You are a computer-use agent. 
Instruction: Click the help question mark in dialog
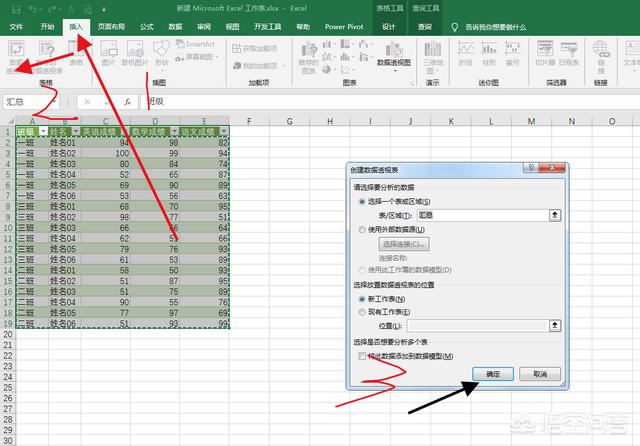pos(530,170)
